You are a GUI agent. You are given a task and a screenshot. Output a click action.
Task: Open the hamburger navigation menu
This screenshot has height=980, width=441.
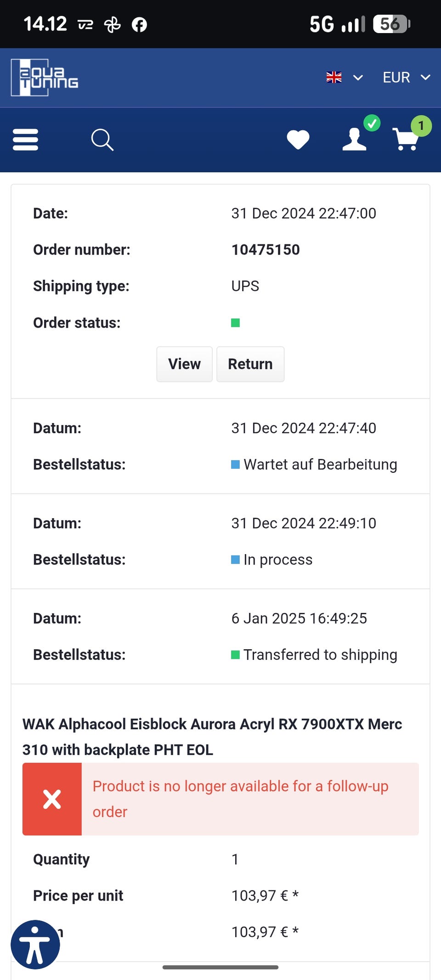[25, 140]
